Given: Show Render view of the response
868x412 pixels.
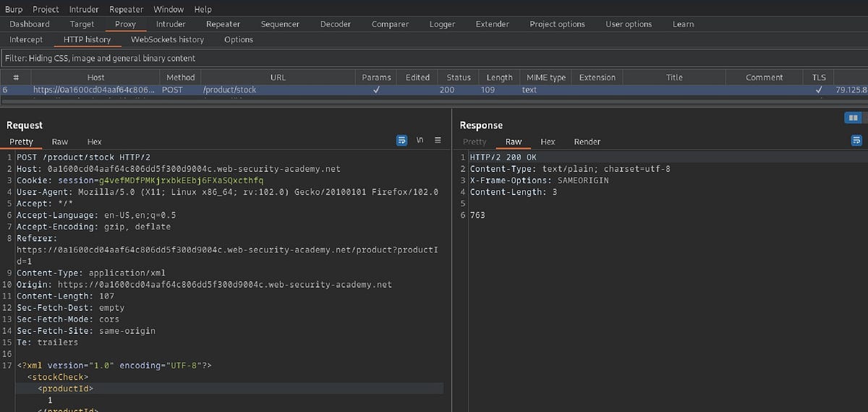Looking at the screenshot, I should coord(587,142).
